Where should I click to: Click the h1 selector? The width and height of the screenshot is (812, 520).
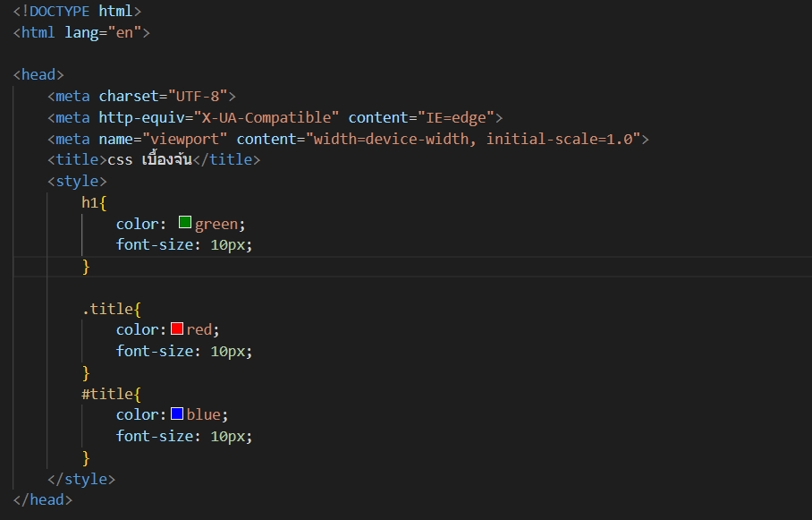90,202
